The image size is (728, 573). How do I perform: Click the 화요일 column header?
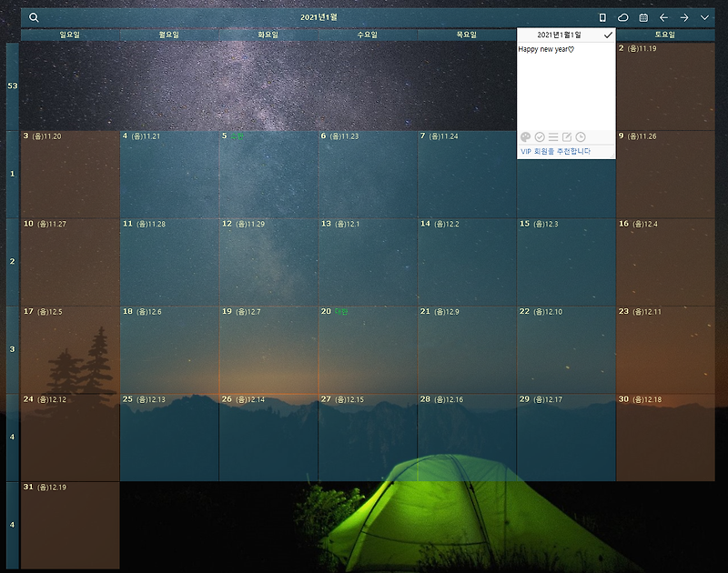tap(268, 35)
